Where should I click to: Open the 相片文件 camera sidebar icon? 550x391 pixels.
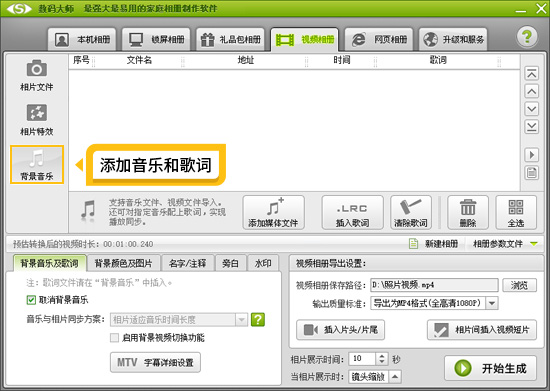(x=37, y=75)
